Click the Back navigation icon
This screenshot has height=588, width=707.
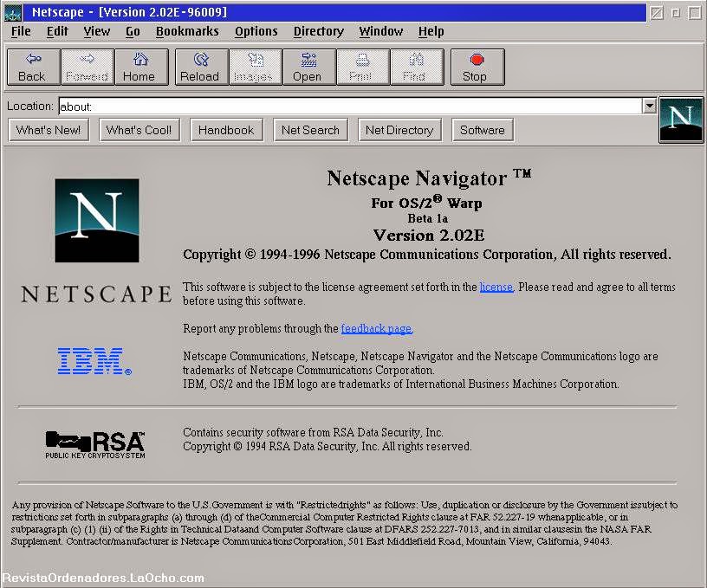pyautogui.click(x=32, y=67)
